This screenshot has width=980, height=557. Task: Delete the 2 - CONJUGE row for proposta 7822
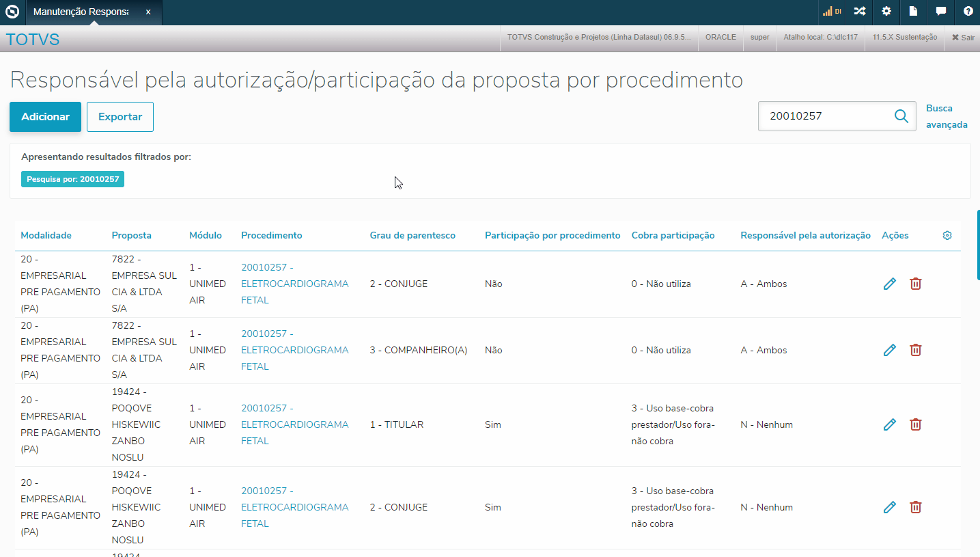[916, 284]
